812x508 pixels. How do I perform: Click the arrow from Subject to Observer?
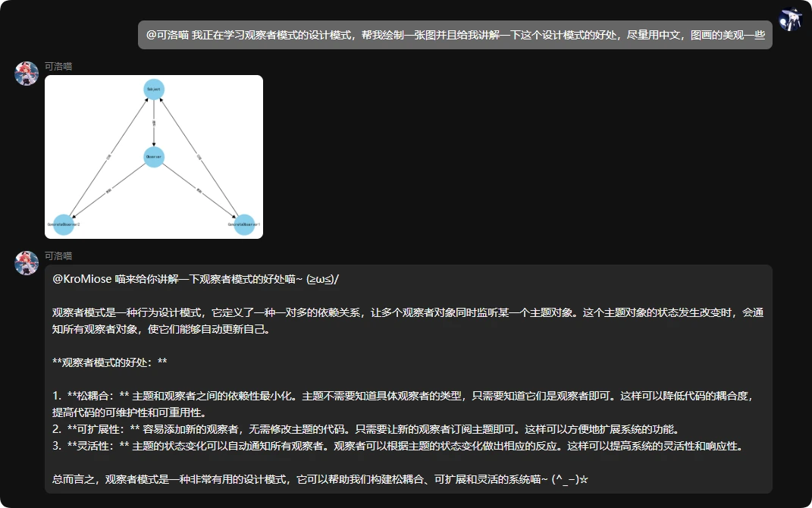click(153, 123)
